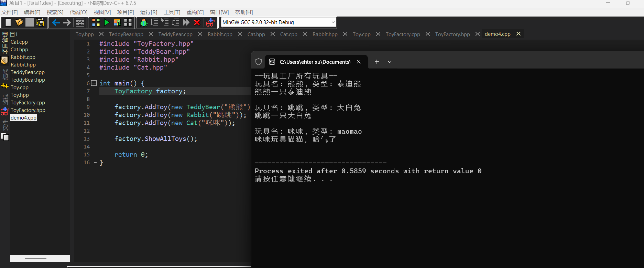Open the 视图[V] menu
This screenshot has width=644, height=268.
102,12
